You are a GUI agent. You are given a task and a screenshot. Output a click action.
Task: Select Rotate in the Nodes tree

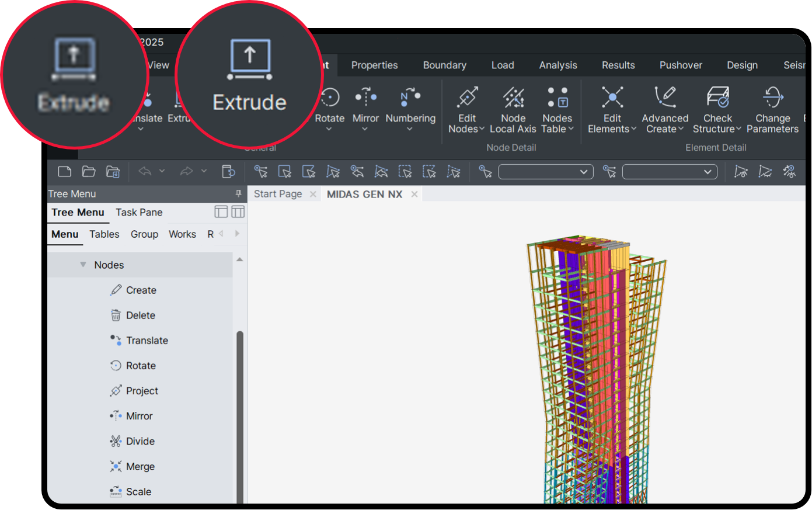click(x=140, y=366)
